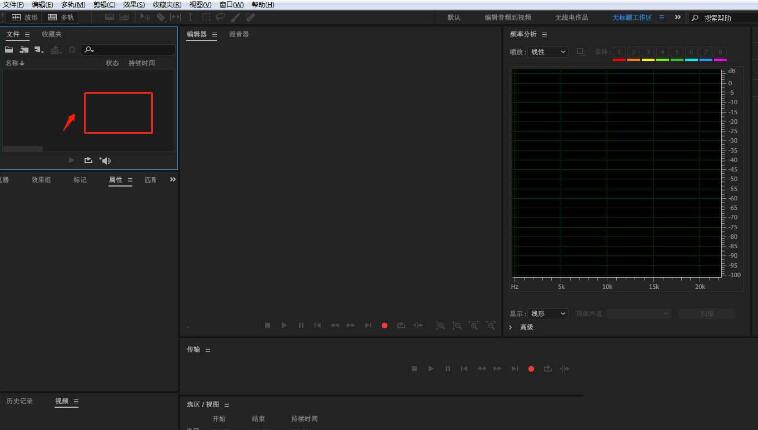Switch to the 波形 waveform editor view
This screenshot has width=758, height=430.
click(x=25, y=17)
